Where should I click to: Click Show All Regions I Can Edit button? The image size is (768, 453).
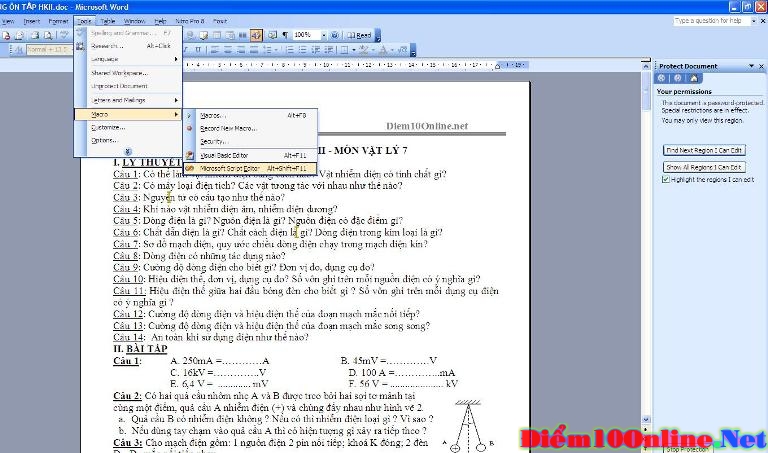click(x=704, y=167)
